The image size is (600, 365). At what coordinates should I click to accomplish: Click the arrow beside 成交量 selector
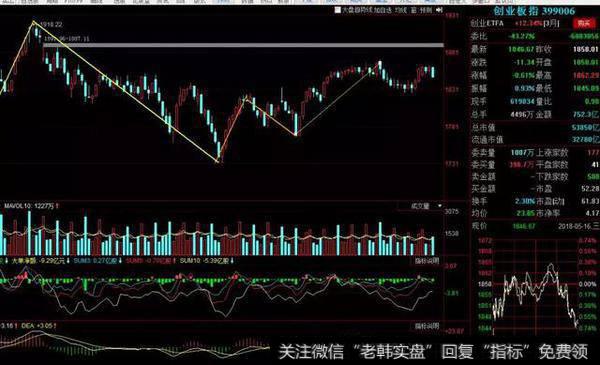tap(439, 206)
